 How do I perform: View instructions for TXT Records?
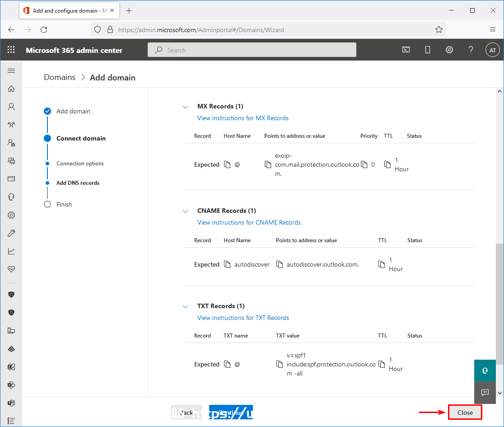(243, 318)
